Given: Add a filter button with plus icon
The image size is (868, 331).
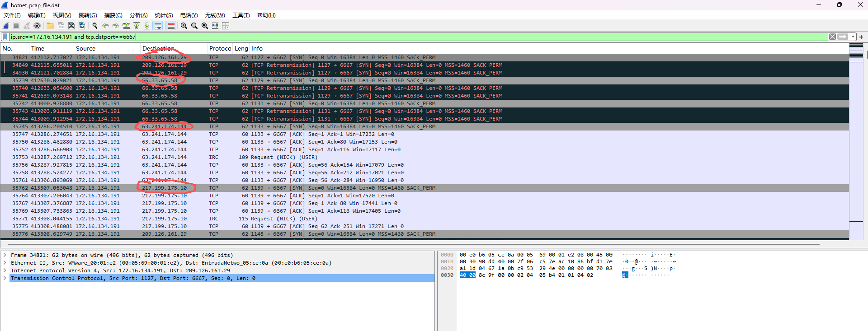Looking at the screenshot, I should pyautogui.click(x=861, y=37).
